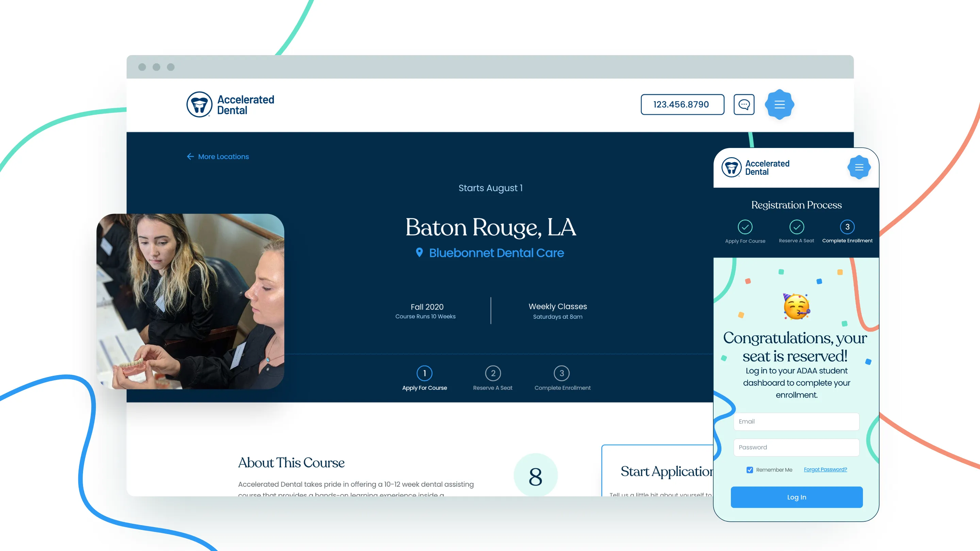Image resolution: width=980 pixels, height=551 pixels.
Task: Open the Forgot Password link
Action: pos(825,469)
